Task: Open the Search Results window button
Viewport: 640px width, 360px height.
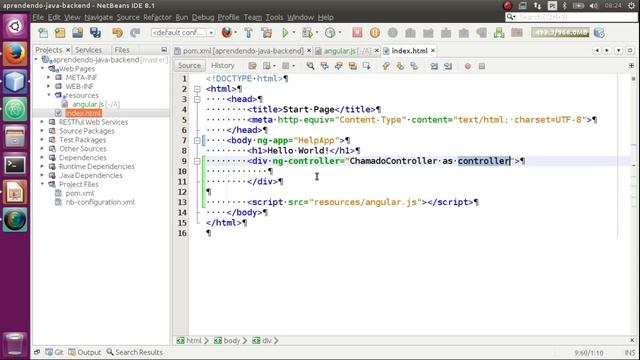Action: [135, 352]
